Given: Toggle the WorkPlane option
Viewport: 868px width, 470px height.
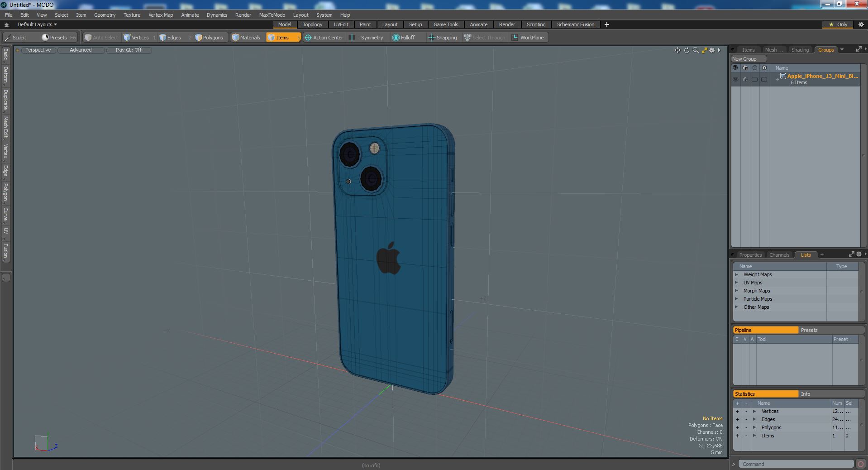Looking at the screenshot, I should tap(529, 38).
